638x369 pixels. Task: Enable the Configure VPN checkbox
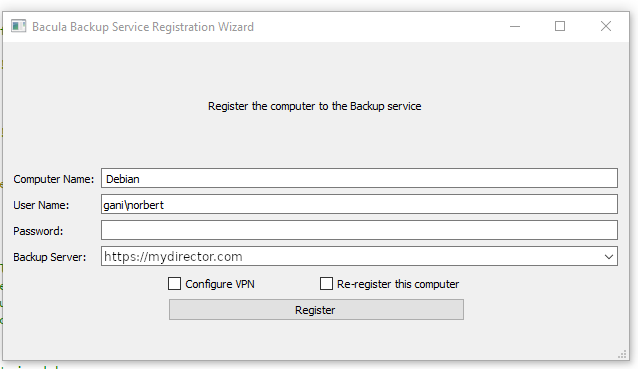[175, 284]
